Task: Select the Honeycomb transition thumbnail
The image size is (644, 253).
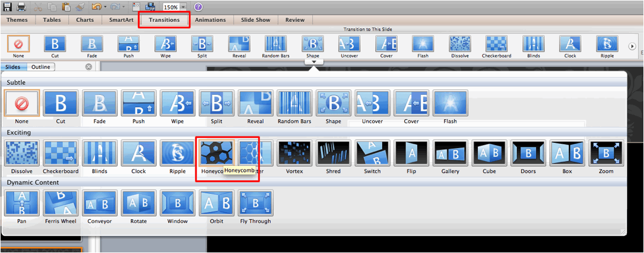Action: coord(215,153)
